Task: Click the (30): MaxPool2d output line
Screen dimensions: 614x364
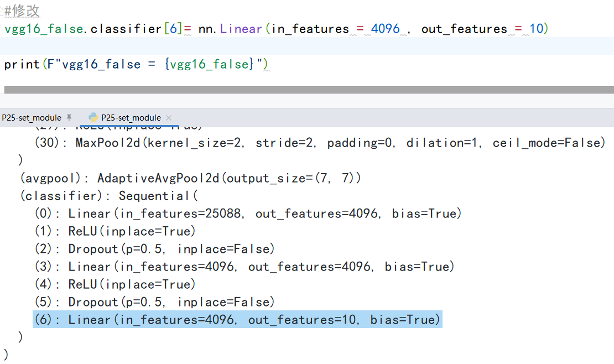Action: (317, 143)
